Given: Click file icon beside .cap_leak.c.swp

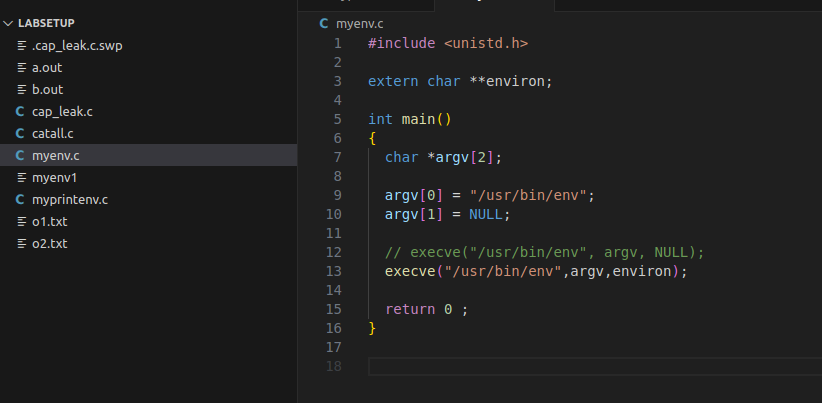Looking at the screenshot, I should click(21, 46).
